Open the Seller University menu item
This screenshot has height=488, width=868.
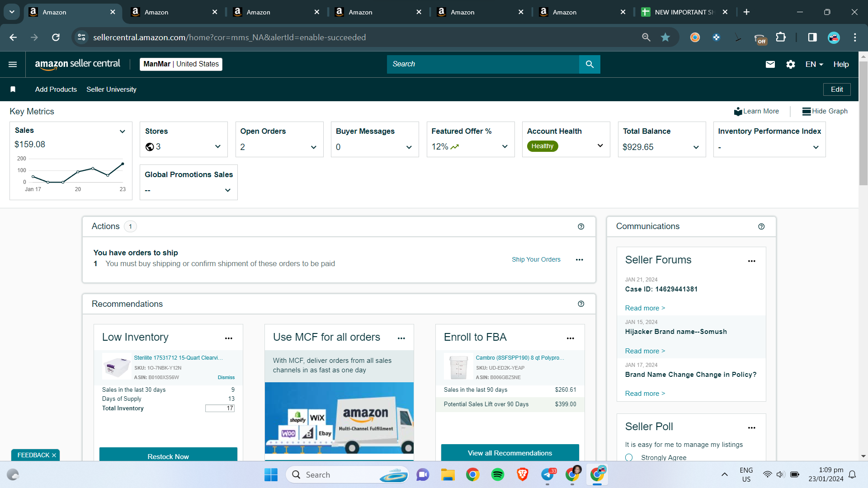[x=111, y=89]
